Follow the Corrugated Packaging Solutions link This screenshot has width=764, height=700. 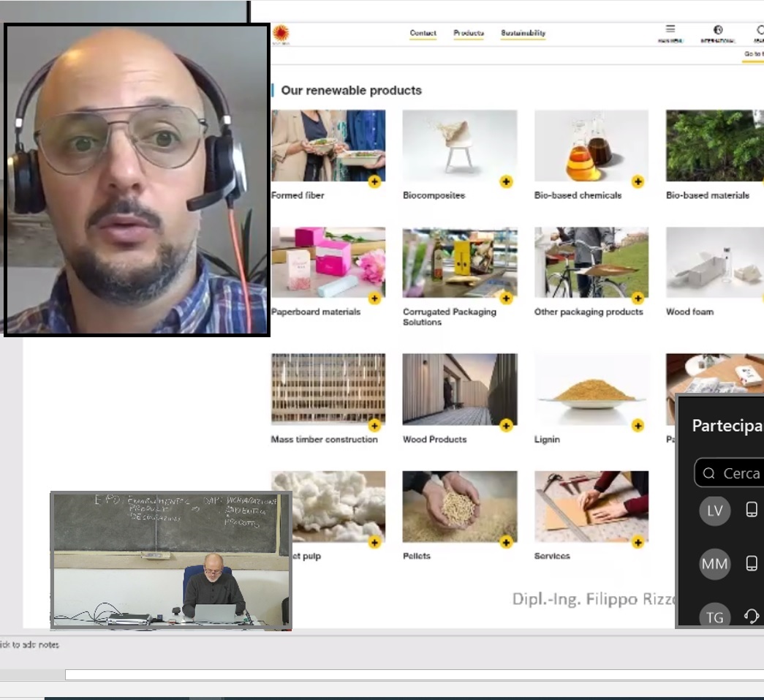[x=449, y=317]
